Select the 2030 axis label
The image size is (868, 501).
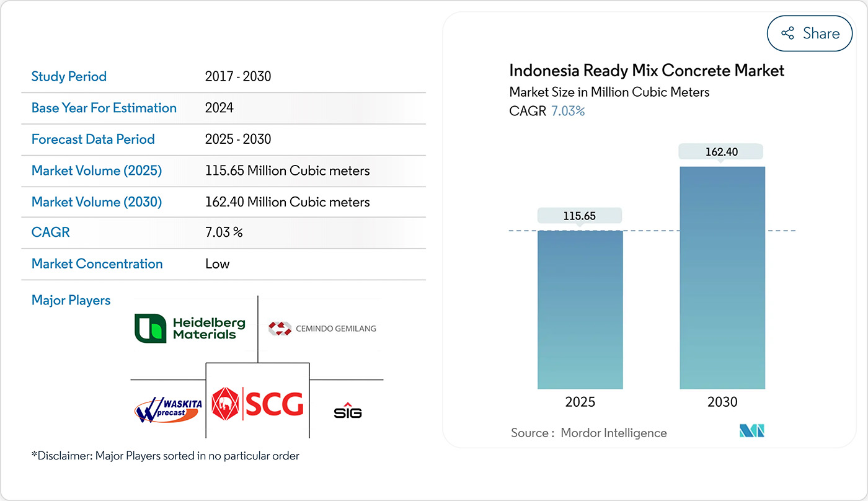pos(722,402)
